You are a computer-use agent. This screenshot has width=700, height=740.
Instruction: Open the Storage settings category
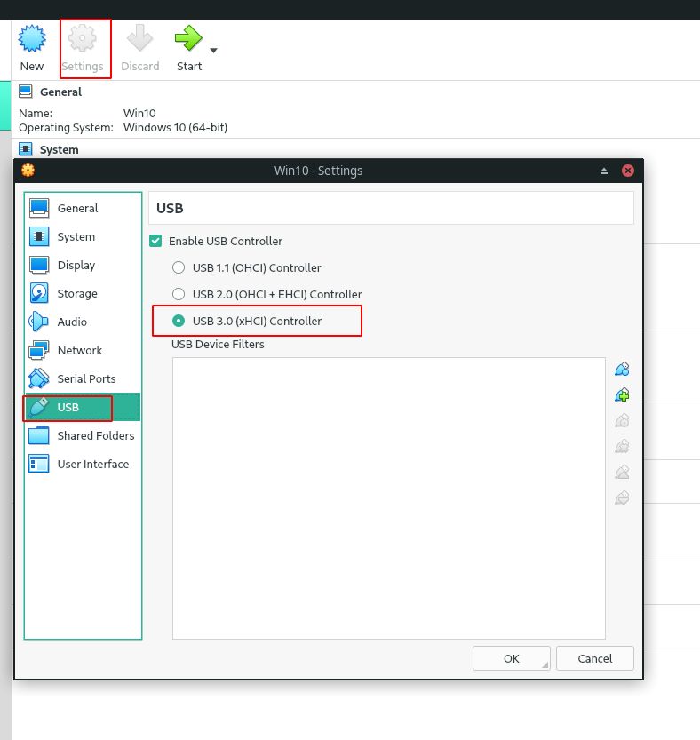point(84,293)
